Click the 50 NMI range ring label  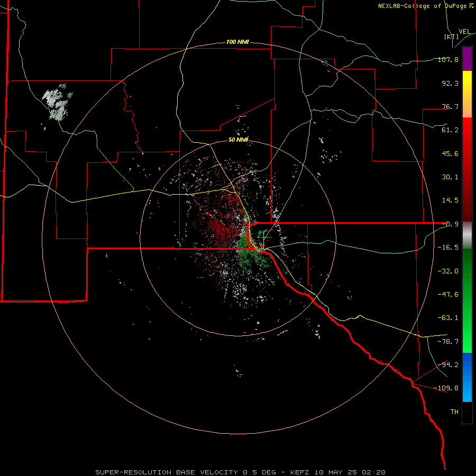click(x=239, y=140)
